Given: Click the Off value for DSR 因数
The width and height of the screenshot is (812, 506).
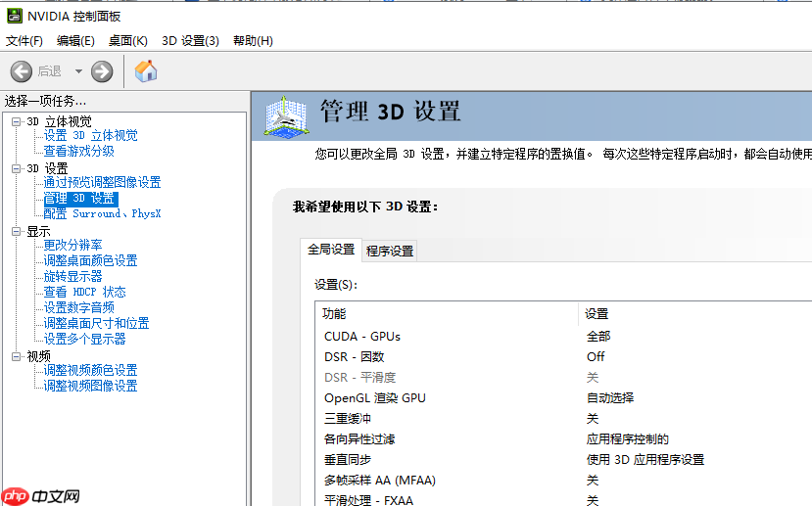Looking at the screenshot, I should tap(596, 357).
